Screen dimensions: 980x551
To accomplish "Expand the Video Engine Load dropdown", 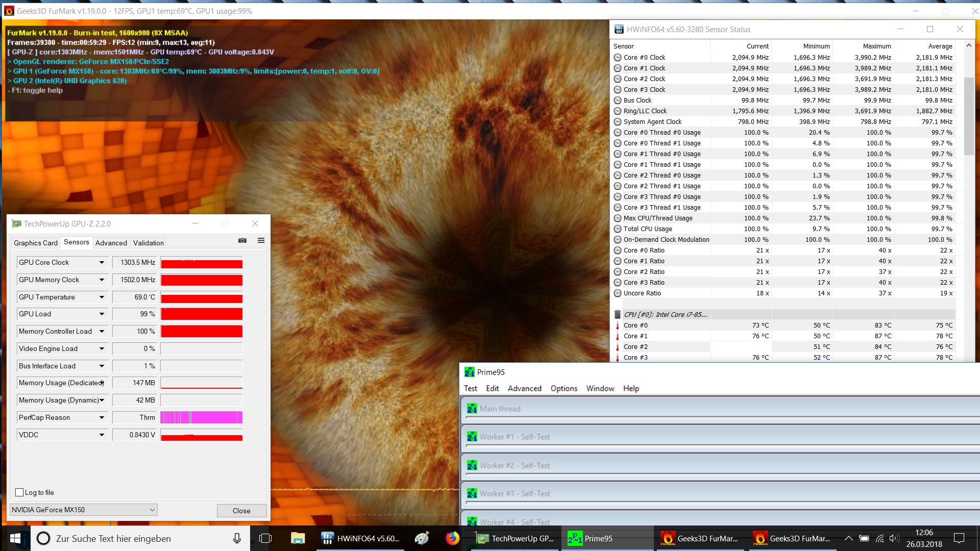I will click(102, 348).
